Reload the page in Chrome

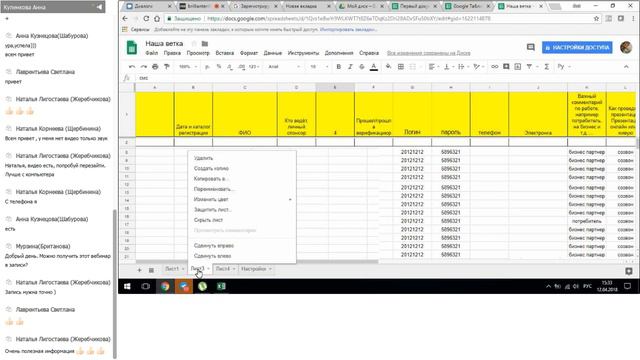click(146, 18)
